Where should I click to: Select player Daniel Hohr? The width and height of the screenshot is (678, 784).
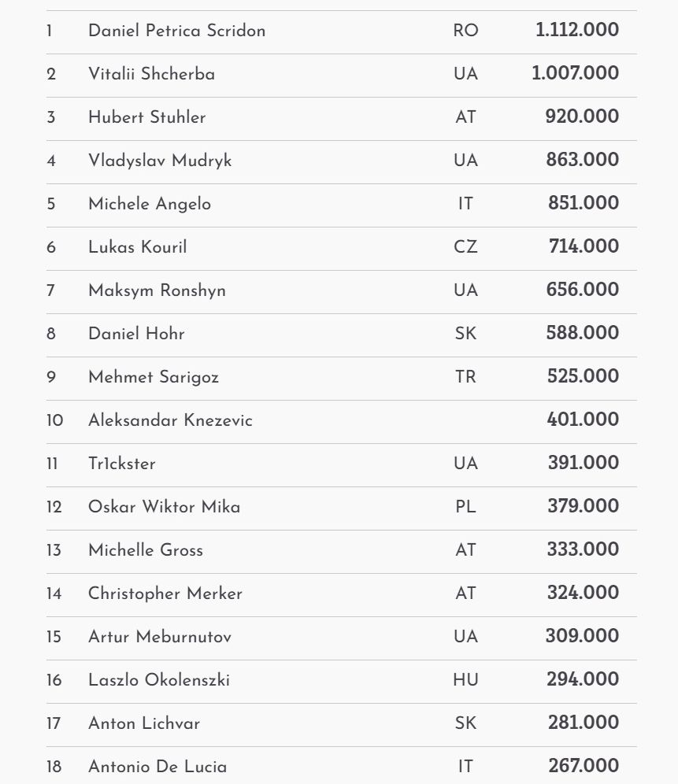point(136,334)
